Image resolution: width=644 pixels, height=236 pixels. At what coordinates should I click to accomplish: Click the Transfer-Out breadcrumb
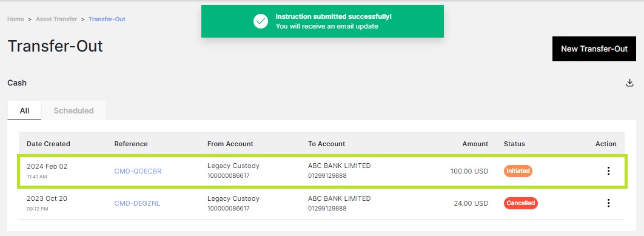point(107,19)
